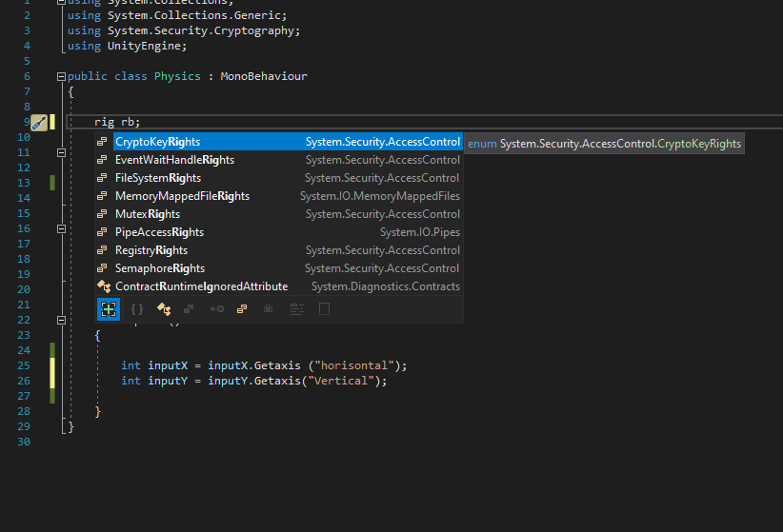Click the System.IO.Pipes namespace label
This screenshot has width=783, height=532.
(x=420, y=232)
